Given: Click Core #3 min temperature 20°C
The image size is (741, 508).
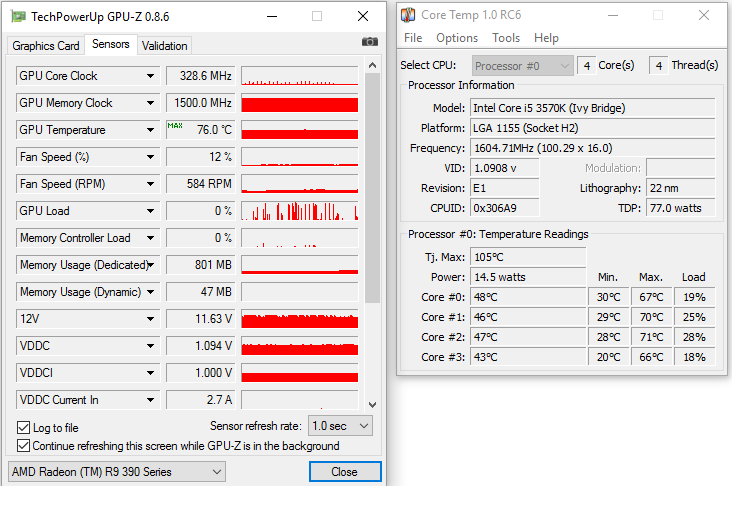Looking at the screenshot, I should pyautogui.click(x=609, y=357).
